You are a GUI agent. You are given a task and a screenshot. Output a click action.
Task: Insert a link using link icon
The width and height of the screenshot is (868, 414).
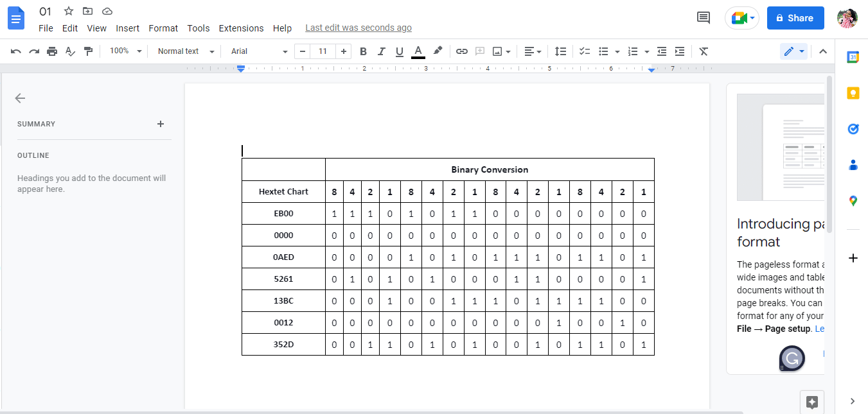(x=462, y=51)
